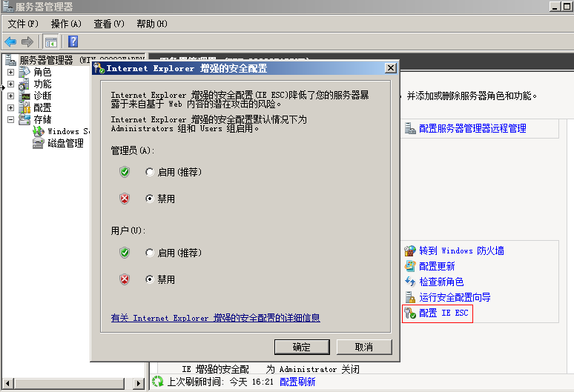Open the 运行安全配置向导 link
The image size is (574, 392).
[455, 297]
